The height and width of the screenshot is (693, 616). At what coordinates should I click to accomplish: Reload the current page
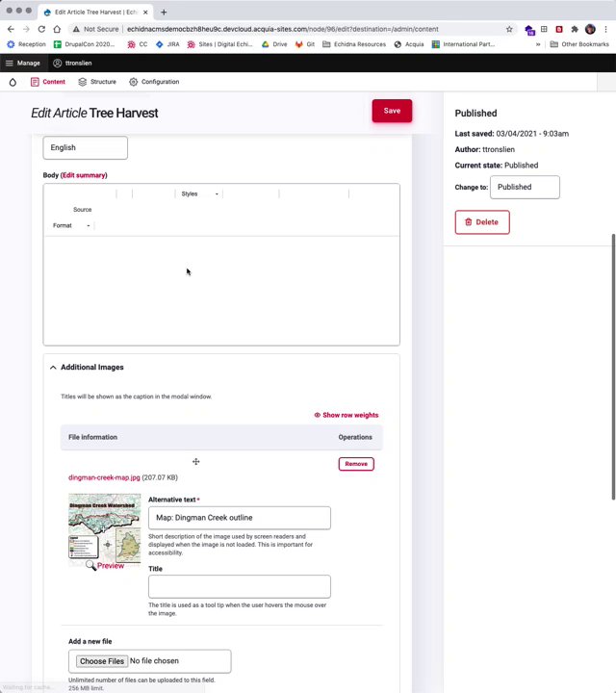coord(41,29)
